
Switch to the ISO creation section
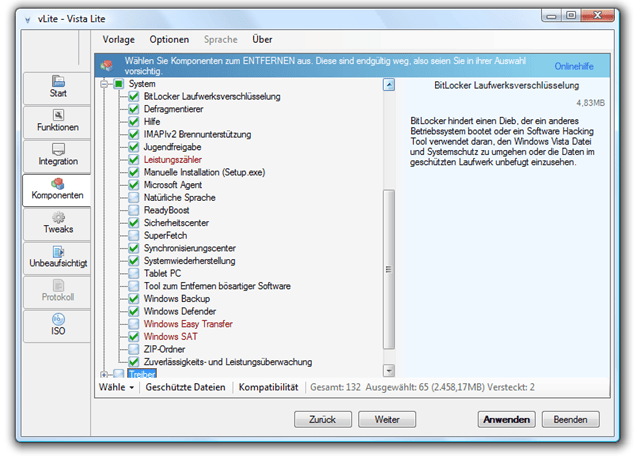pyautogui.click(x=58, y=324)
